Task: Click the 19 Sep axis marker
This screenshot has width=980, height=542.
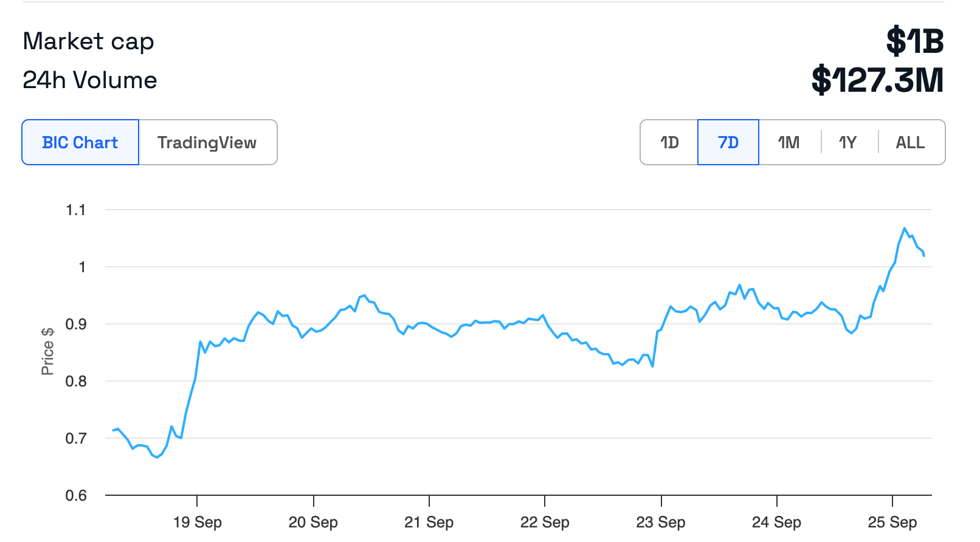Action: (198, 522)
